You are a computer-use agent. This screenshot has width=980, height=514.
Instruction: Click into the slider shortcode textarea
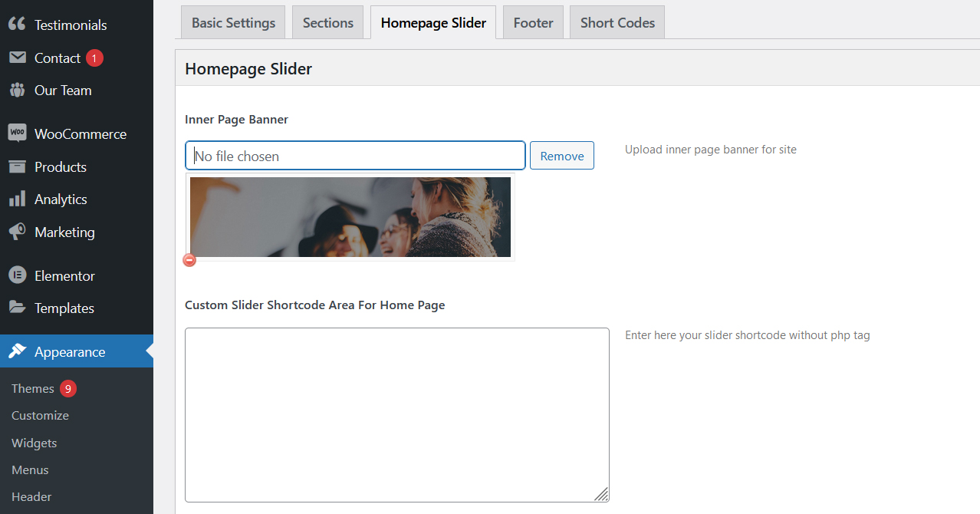pyautogui.click(x=397, y=415)
